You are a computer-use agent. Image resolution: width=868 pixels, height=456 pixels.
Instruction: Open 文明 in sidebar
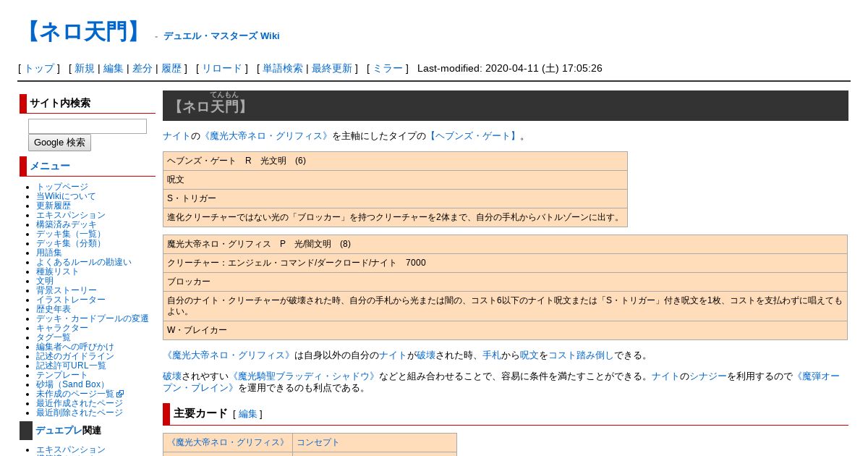45,281
